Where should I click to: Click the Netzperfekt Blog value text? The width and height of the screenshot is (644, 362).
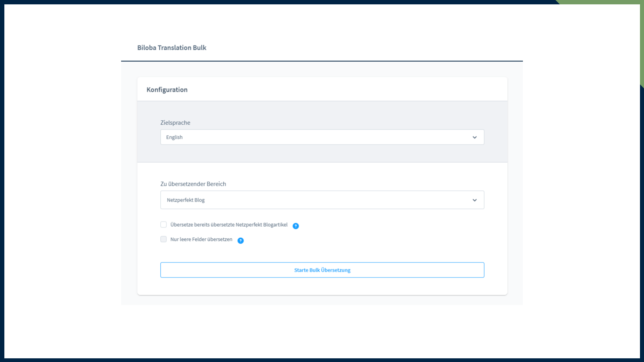click(x=186, y=200)
